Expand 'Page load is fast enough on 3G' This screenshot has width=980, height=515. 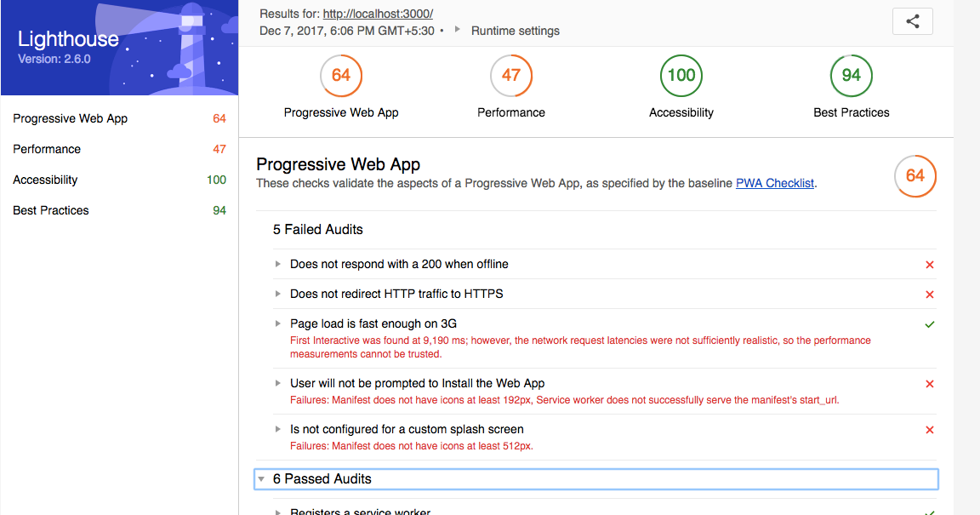tap(277, 323)
